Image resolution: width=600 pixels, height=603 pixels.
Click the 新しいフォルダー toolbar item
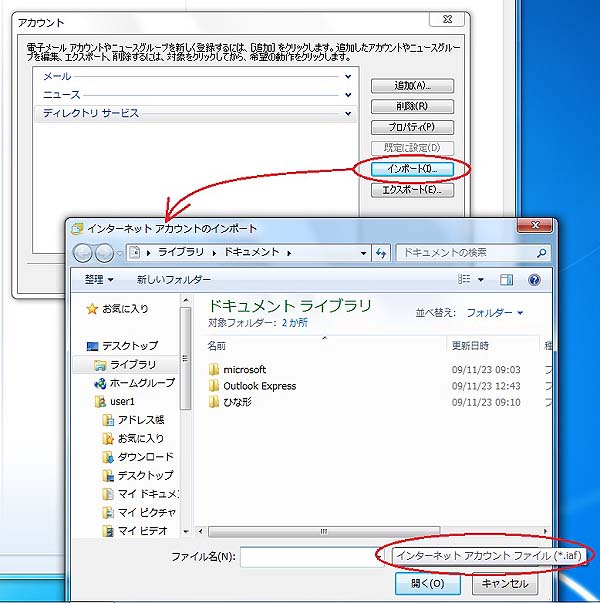coord(173,280)
